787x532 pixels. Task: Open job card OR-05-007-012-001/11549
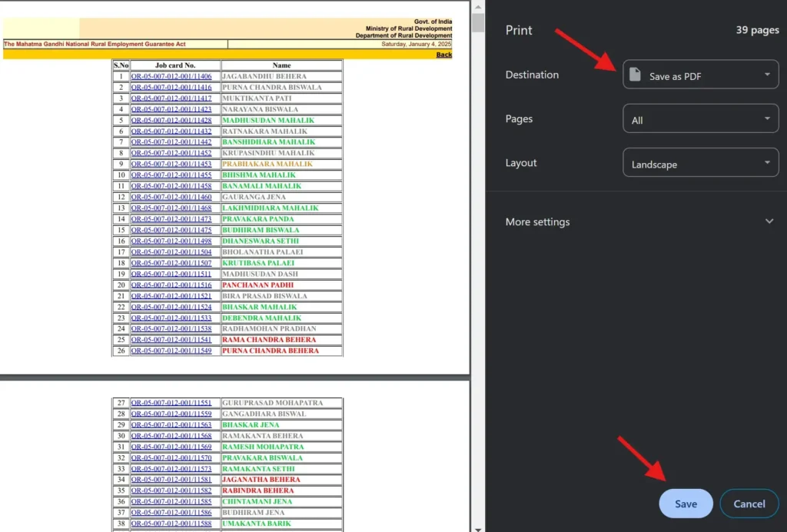coord(171,351)
